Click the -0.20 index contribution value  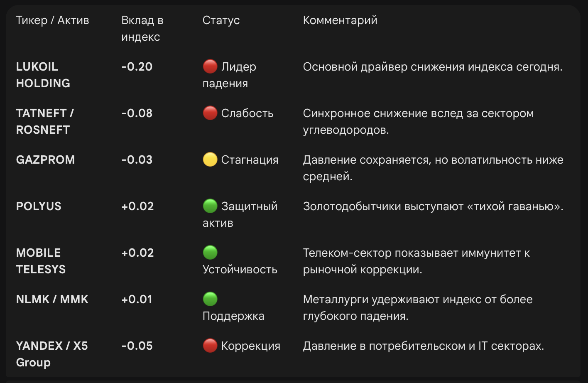point(137,66)
